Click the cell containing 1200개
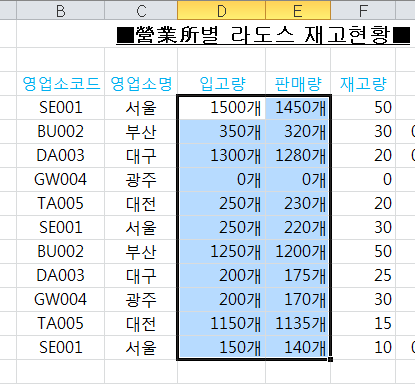The height and width of the screenshot is (384, 415). coord(298,251)
